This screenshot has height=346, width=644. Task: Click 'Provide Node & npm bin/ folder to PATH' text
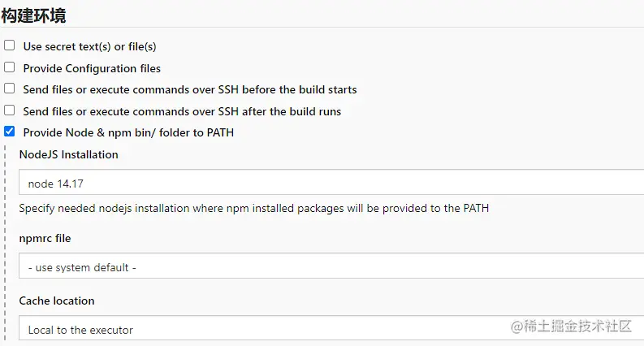click(128, 132)
